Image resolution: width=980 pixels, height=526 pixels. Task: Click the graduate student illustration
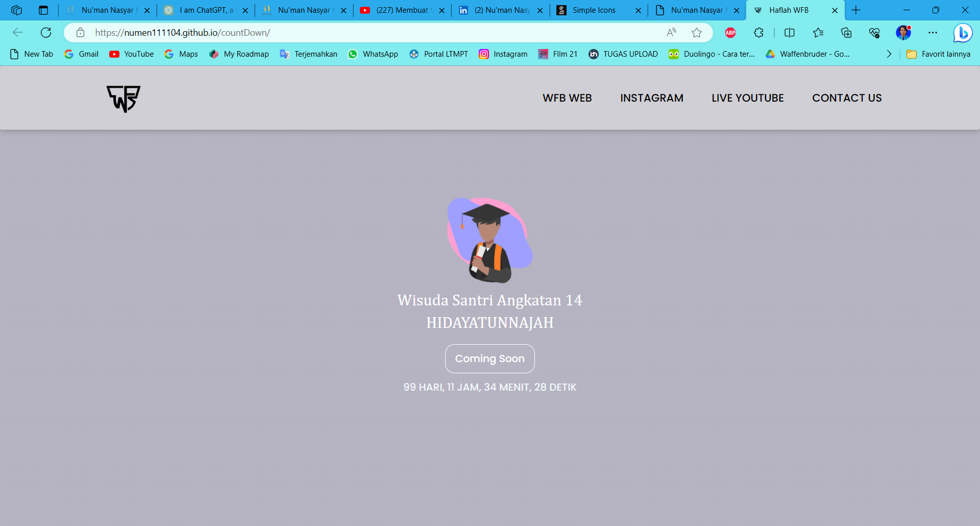pyautogui.click(x=490, y=240)
